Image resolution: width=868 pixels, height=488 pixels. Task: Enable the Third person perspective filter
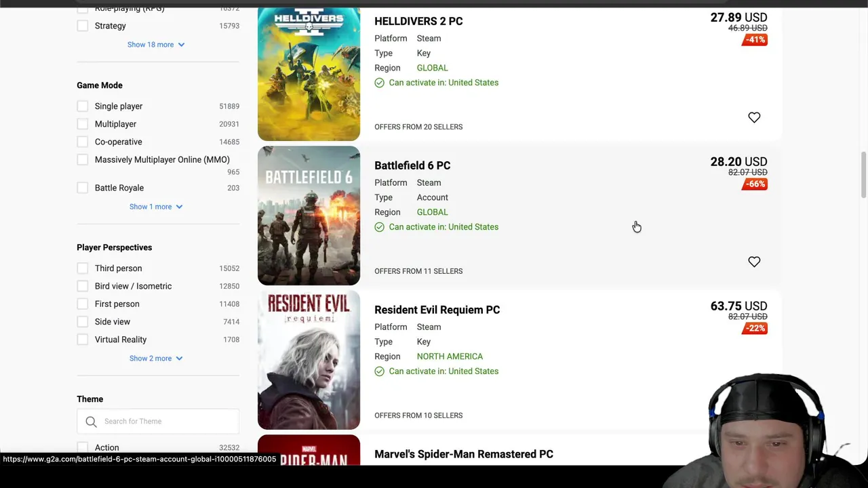(83, 268)
